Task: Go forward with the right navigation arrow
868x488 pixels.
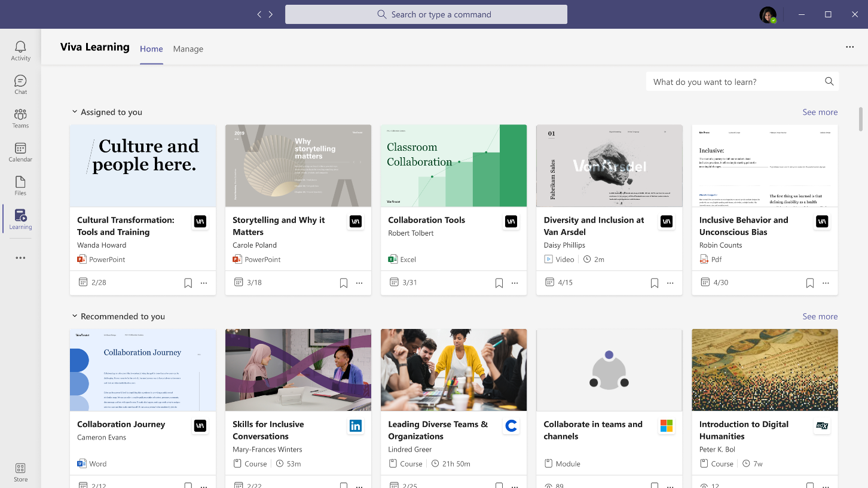Action: (x=271, y=14)
